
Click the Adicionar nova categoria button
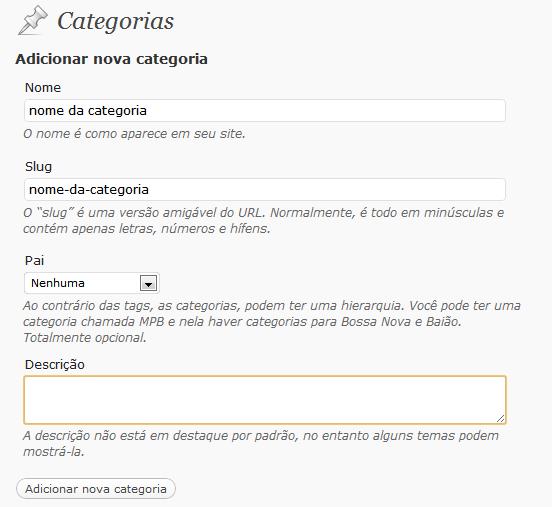(96, 489)
